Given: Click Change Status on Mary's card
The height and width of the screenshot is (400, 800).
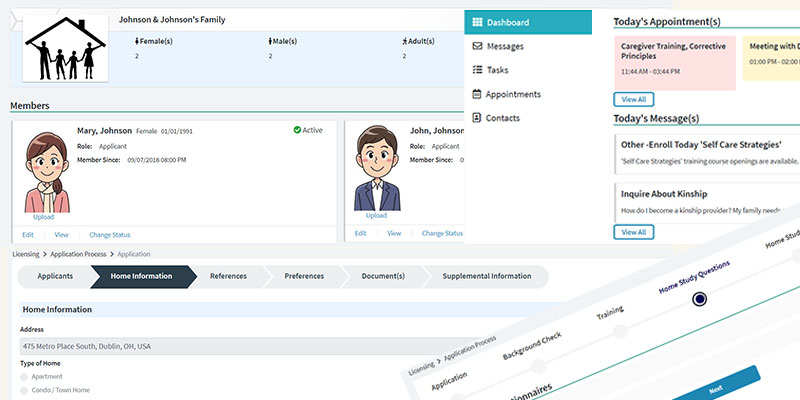Looking at the screenshot, I should pos(110,235).
